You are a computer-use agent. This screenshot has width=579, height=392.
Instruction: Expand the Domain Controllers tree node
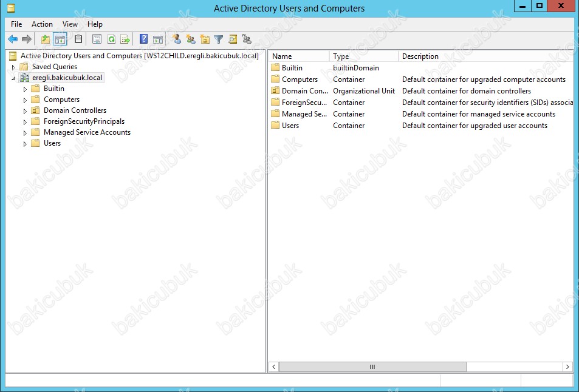point(25,111)
